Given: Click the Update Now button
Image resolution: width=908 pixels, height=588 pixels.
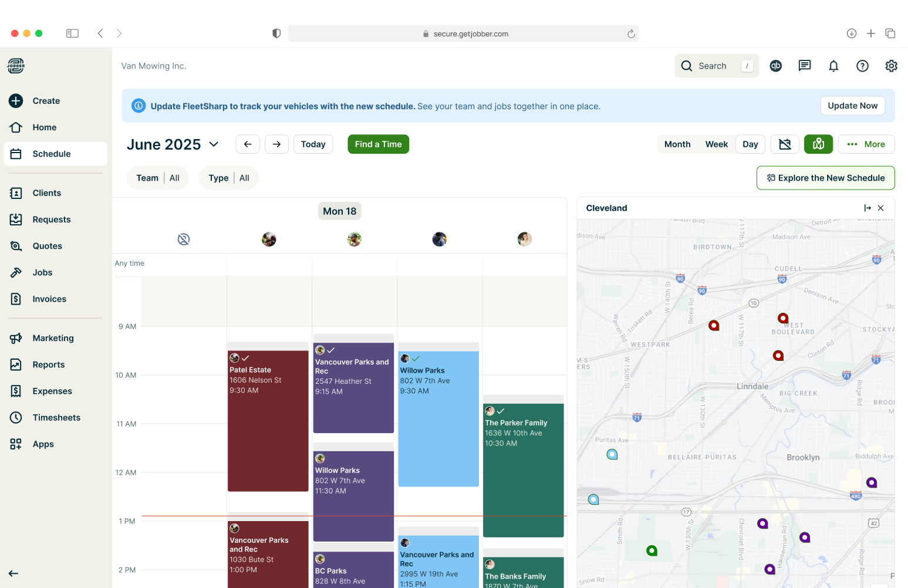Looking at the screenshot, I should click(x=852, y=106).
